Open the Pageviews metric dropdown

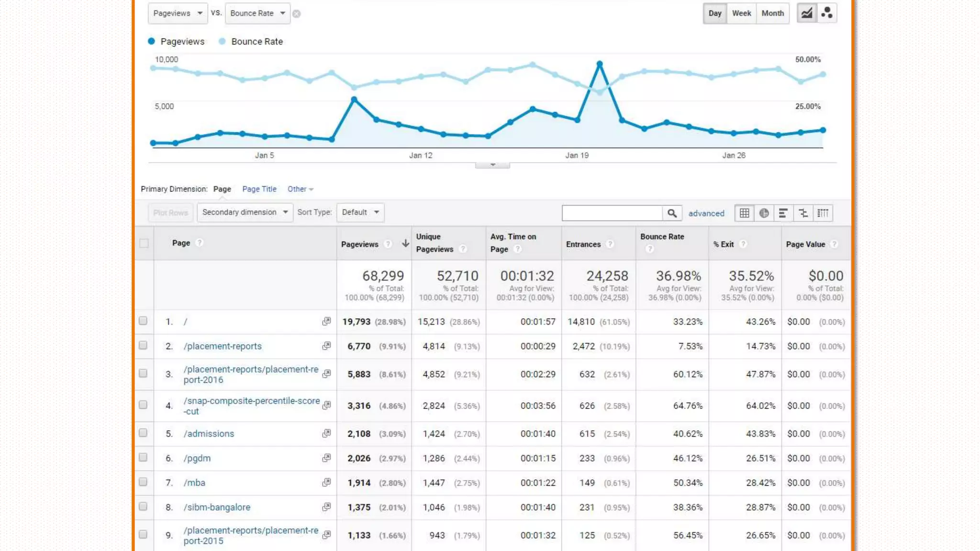178,13
